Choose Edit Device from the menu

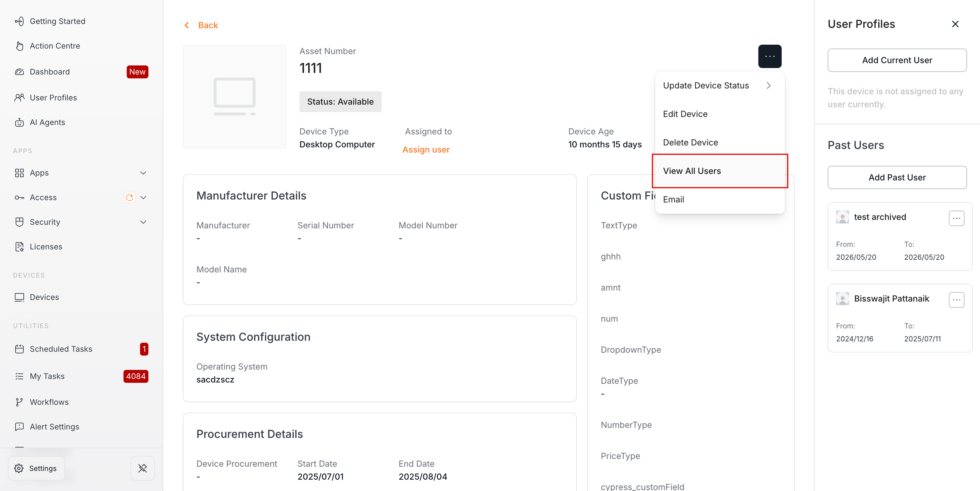tap(720, 114)
